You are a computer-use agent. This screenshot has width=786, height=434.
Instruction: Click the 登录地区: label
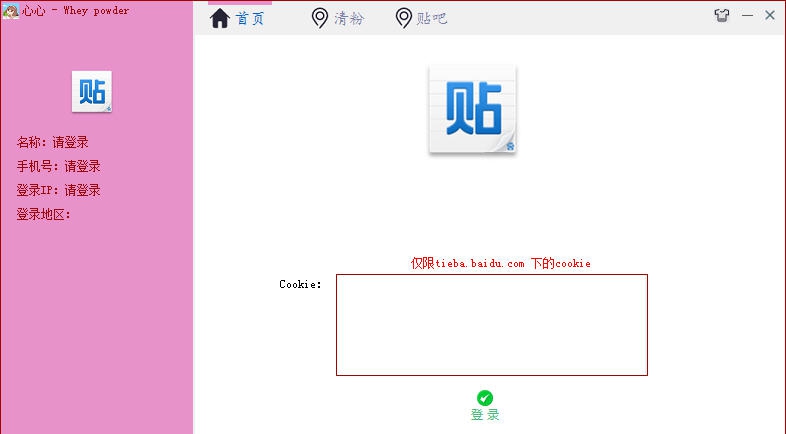[43, 214]
